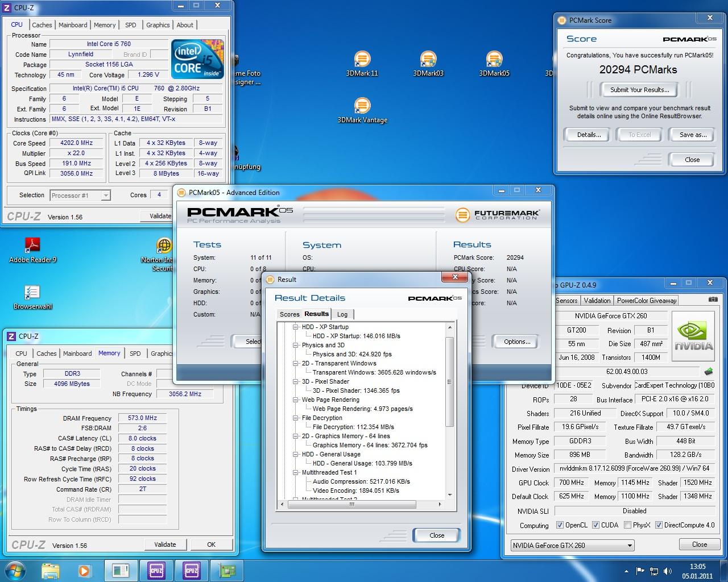Screen dimensions: 728x582
Task: Enable the PhysX checkbox in GPU-Z
Action: tap(627, 525)
